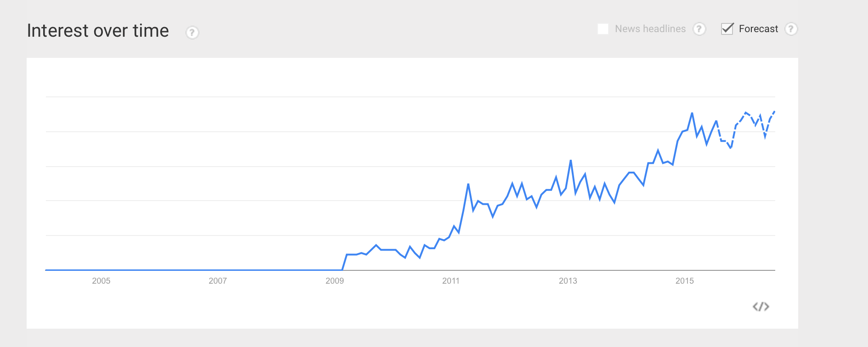
Task: Select the 2005 axis label
Action: pos(101,281)
